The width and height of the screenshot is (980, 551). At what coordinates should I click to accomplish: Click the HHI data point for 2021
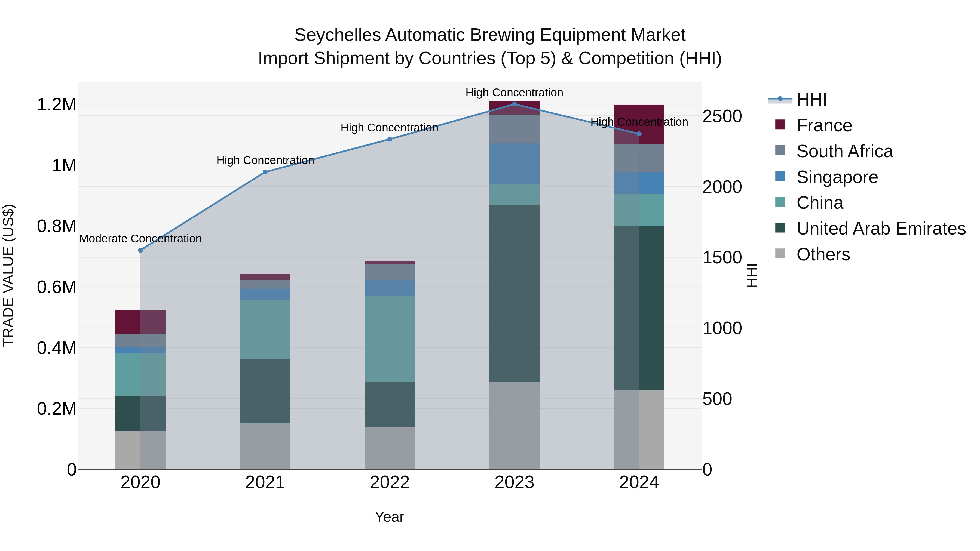(265, 172)
